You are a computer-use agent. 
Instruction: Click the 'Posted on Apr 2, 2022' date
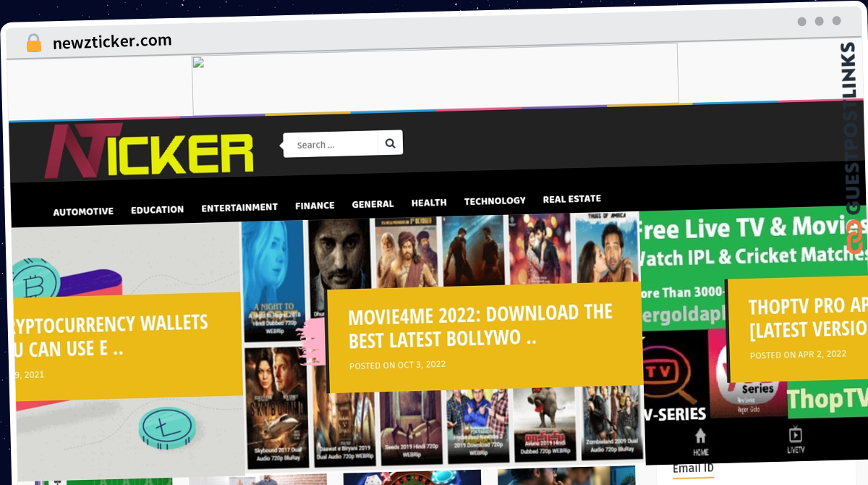[798, 355]
